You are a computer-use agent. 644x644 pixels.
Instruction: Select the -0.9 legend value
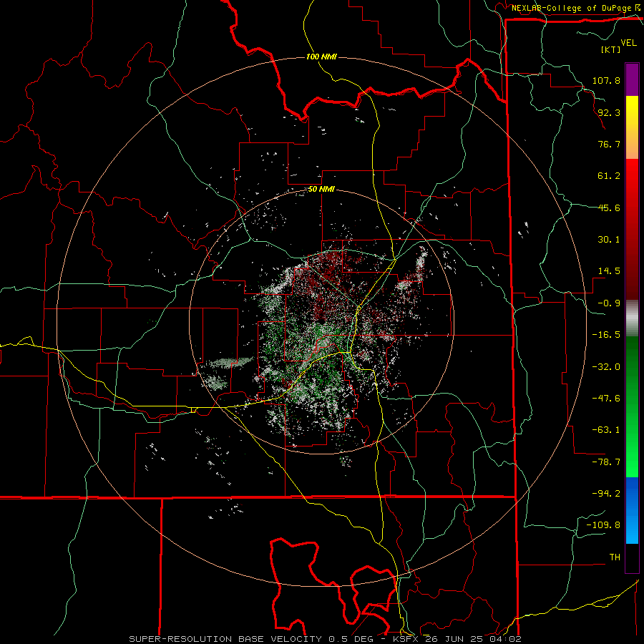click(609, 303)
